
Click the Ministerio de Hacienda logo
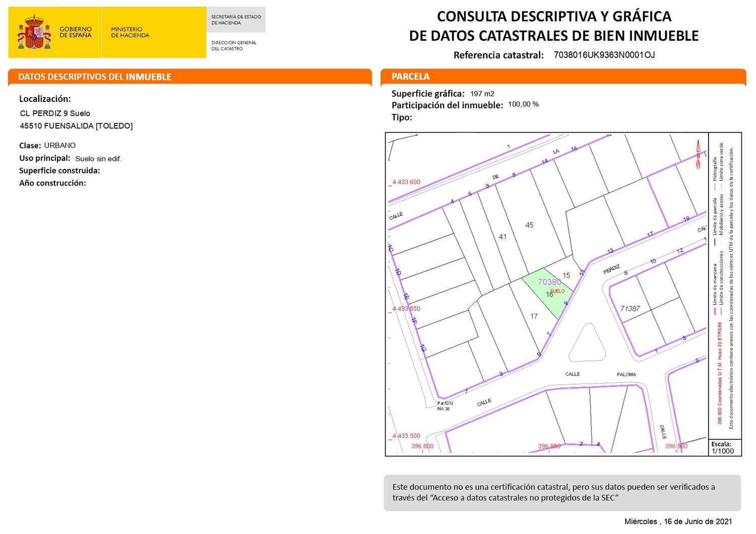[130, 32]
